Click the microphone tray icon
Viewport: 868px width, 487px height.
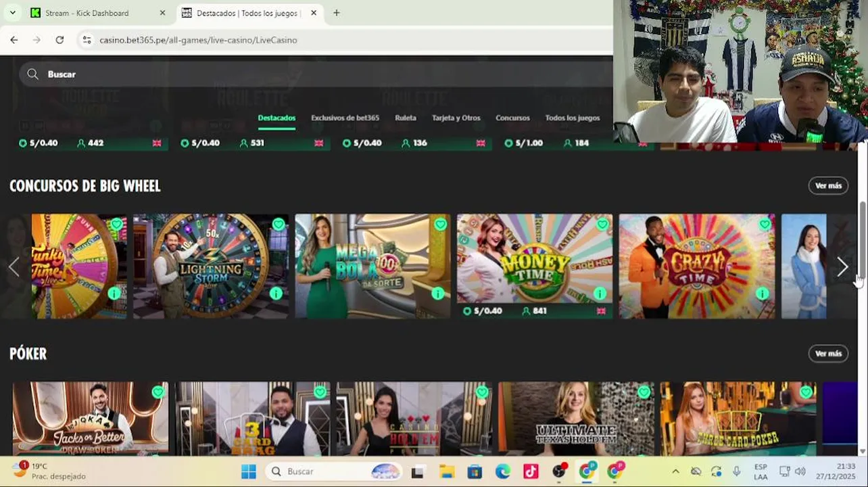(736, 471)
